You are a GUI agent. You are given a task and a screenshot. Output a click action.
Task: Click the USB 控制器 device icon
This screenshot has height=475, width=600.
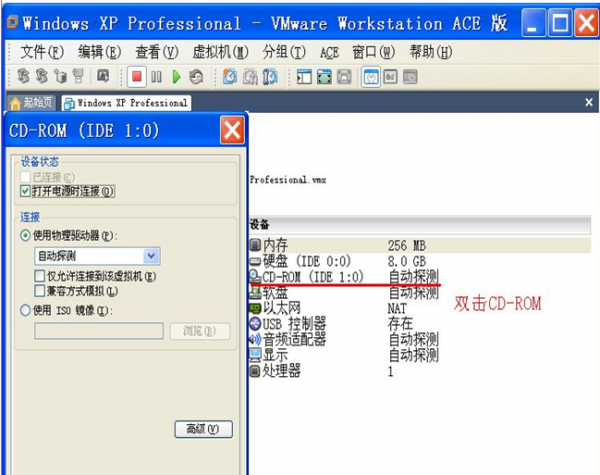point(255,324)
